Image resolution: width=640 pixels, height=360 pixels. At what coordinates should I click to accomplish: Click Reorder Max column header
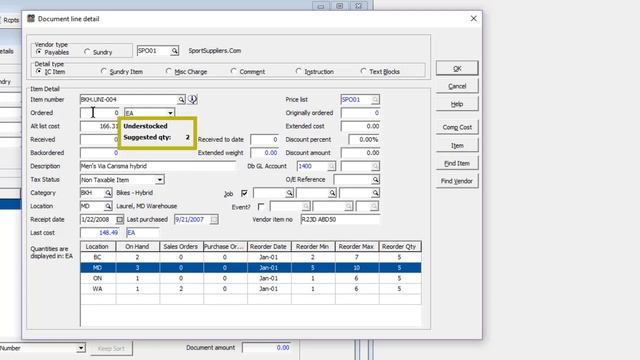tap(357, 247)
